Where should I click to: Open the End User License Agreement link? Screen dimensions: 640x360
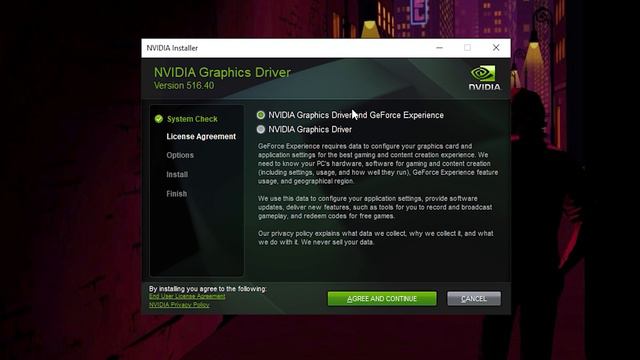(x=187, y=296)
